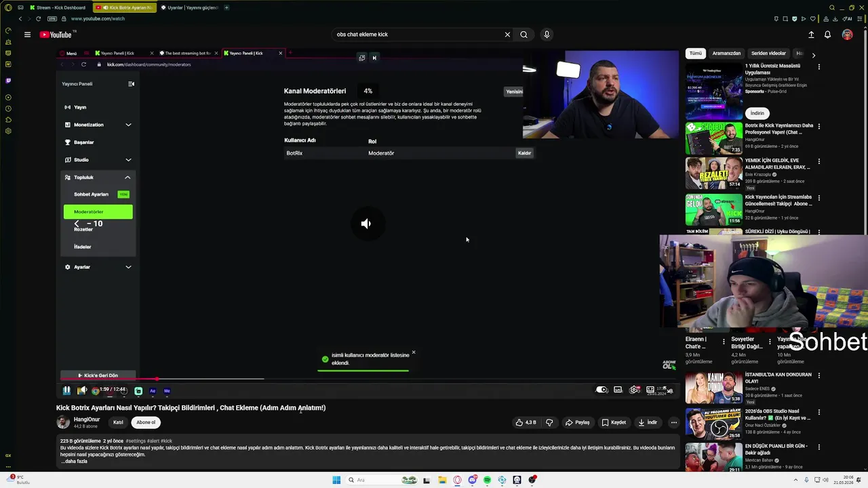Show more filter chips with the next arrow

point(814,55)
